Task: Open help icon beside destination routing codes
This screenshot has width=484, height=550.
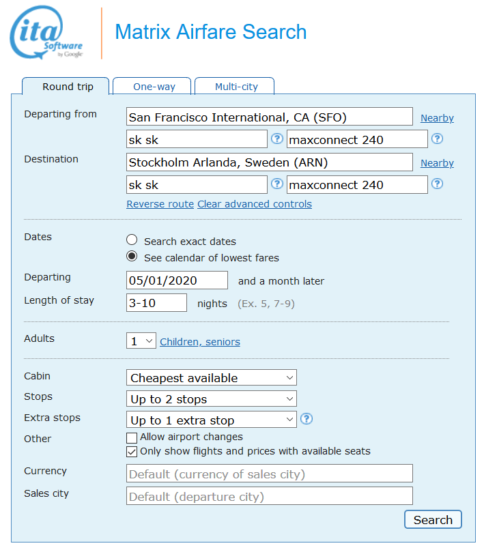Action: pyautogui.click(x=277, y=184)
